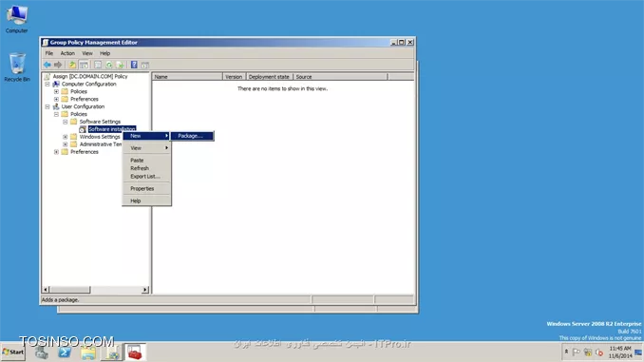Expand Preferences under Computer Configuration
This screenshot has height=362, width=644.
pos(56,99)
